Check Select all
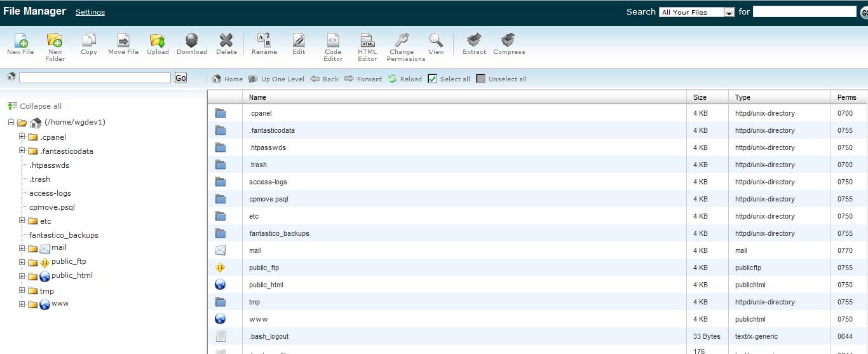 point(432,79)
